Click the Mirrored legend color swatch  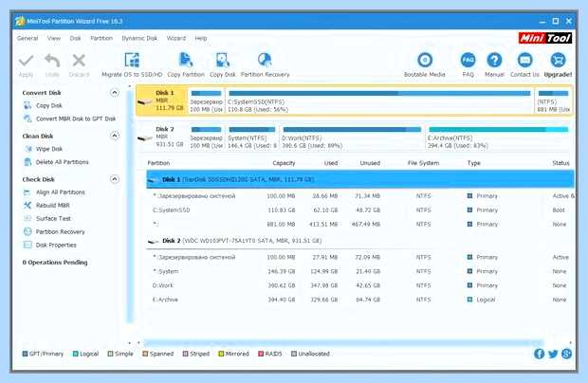[221, 354]
